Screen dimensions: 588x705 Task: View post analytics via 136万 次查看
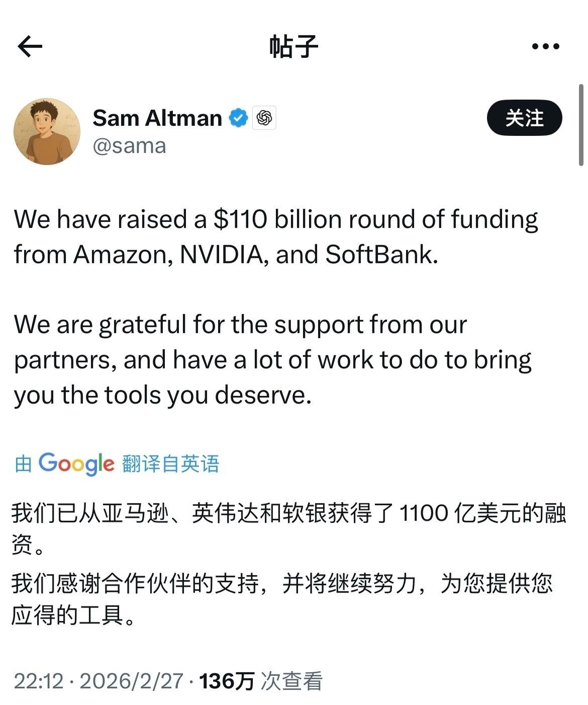[x=222, y=682]
